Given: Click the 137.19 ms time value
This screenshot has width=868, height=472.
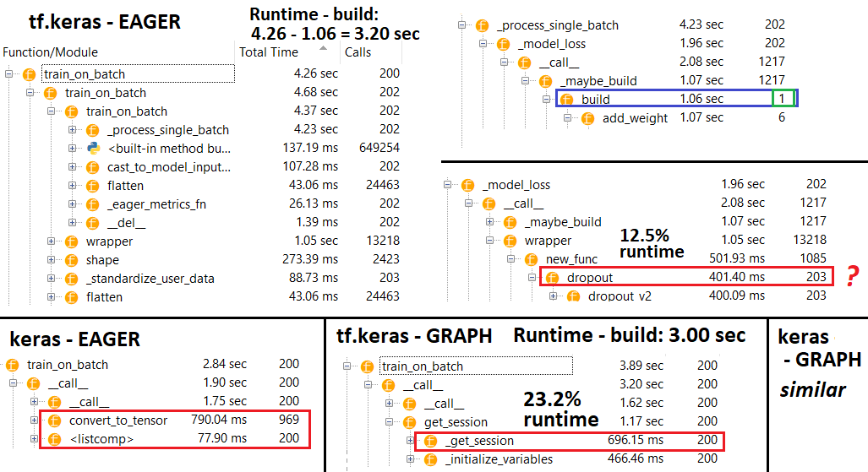Looking at the screenshot, I should coord(310,148).
